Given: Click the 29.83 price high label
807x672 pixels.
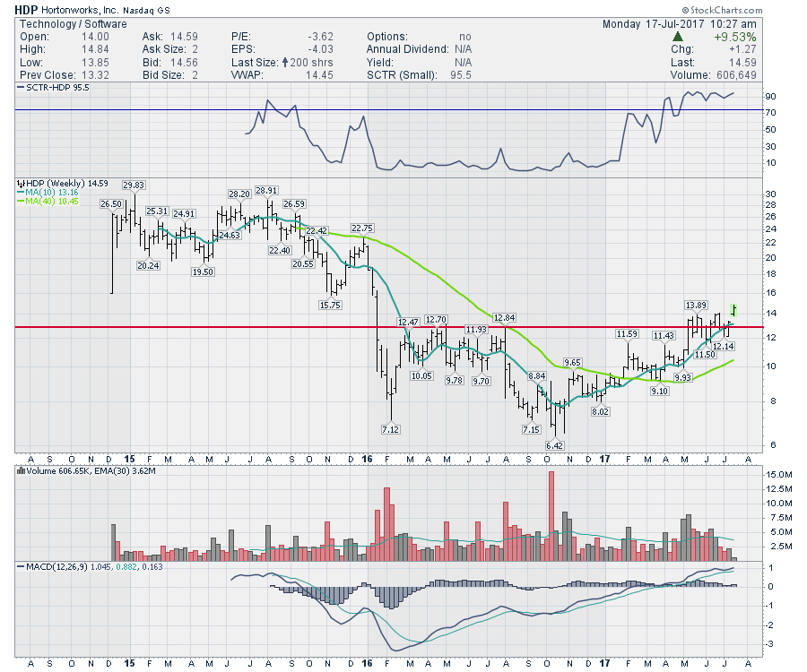Looking at the screenshot, I should tap(134, 185).
